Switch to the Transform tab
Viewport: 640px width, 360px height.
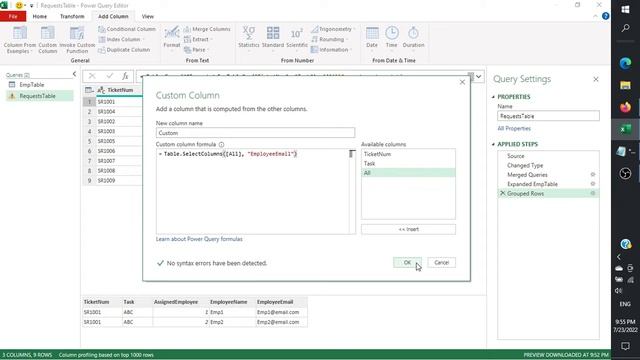[x=72, y=16]
